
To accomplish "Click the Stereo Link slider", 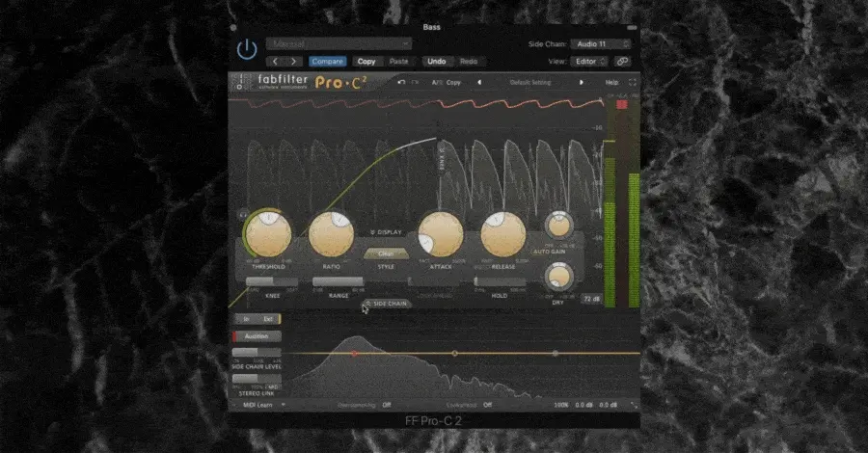I will (x=257, y=379).
